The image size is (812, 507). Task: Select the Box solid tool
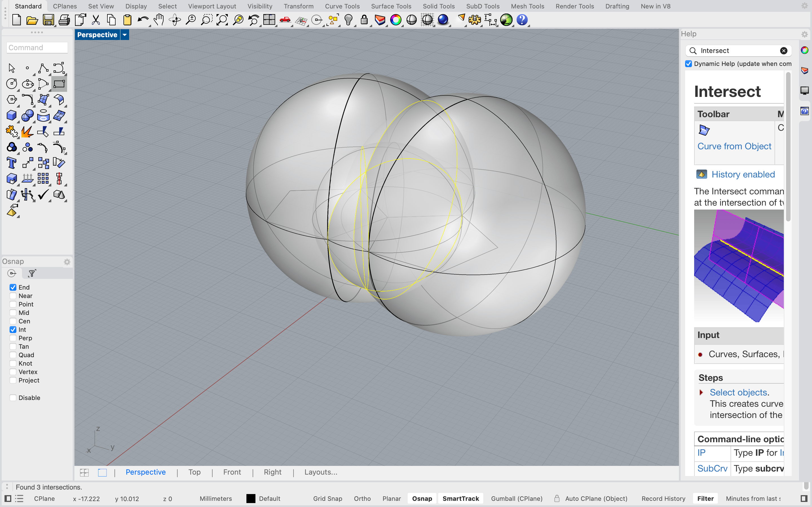click(12, 115)
